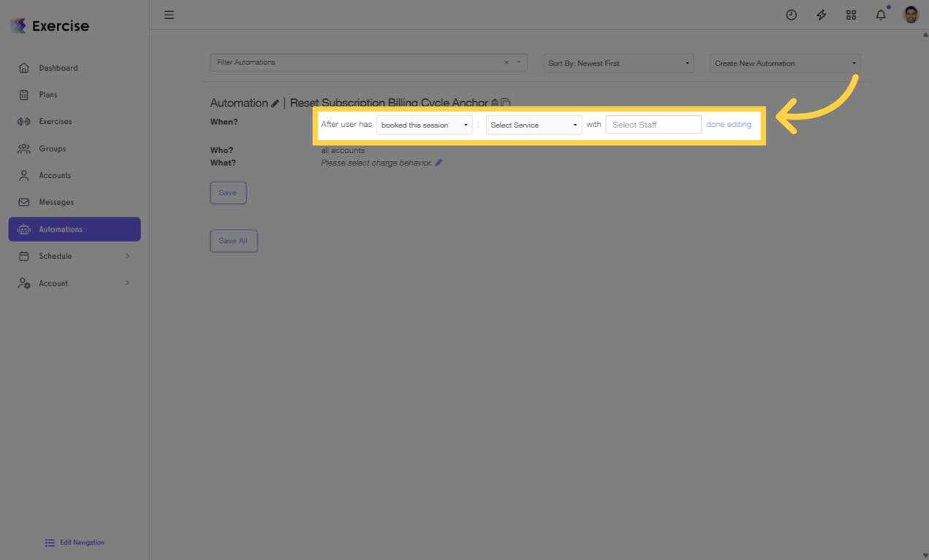This screenshot has height=560, width=929.
Task: Edit charge behavior with the blue pencil icon
Action: pyautogui.click(x=439, y=163)
